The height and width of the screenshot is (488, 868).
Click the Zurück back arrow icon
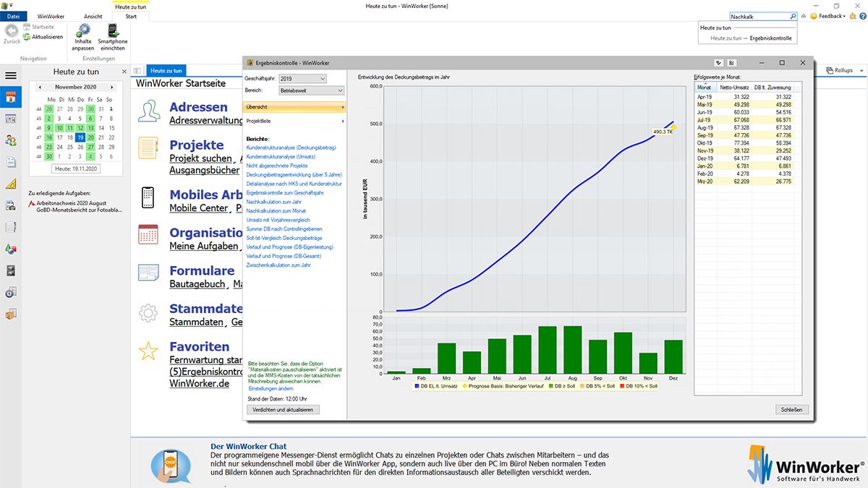[12, 31]
